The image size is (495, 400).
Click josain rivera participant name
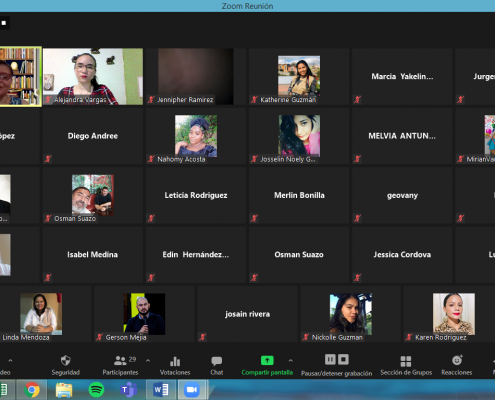tap(247, 314)
